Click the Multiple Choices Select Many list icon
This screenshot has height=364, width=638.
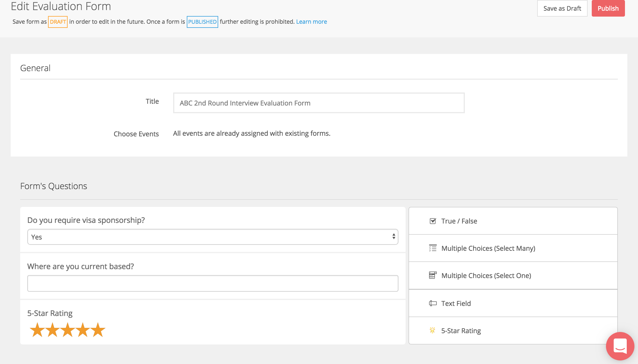433,248
